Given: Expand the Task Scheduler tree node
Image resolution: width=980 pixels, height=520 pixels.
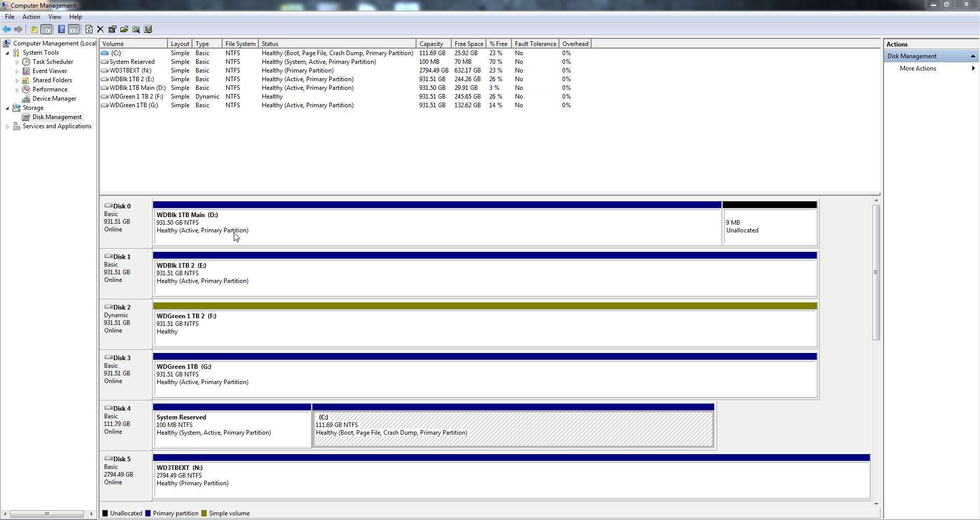Looking at the screenshot, I should [x=17, y=62].
